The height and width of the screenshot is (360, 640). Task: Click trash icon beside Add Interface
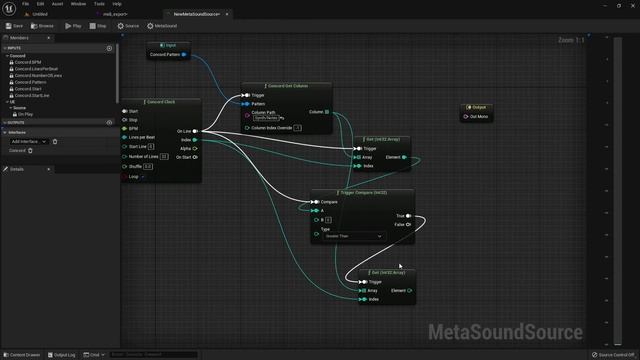[x=55, y=142]
